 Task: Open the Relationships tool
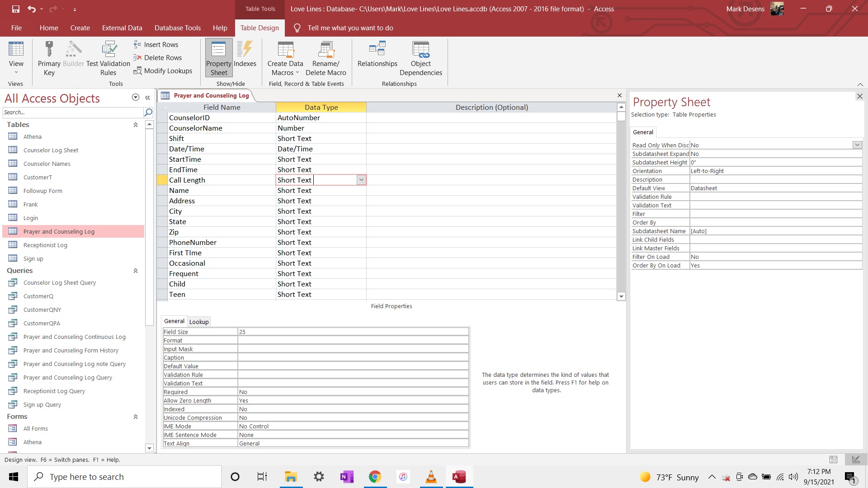point(377,50)
